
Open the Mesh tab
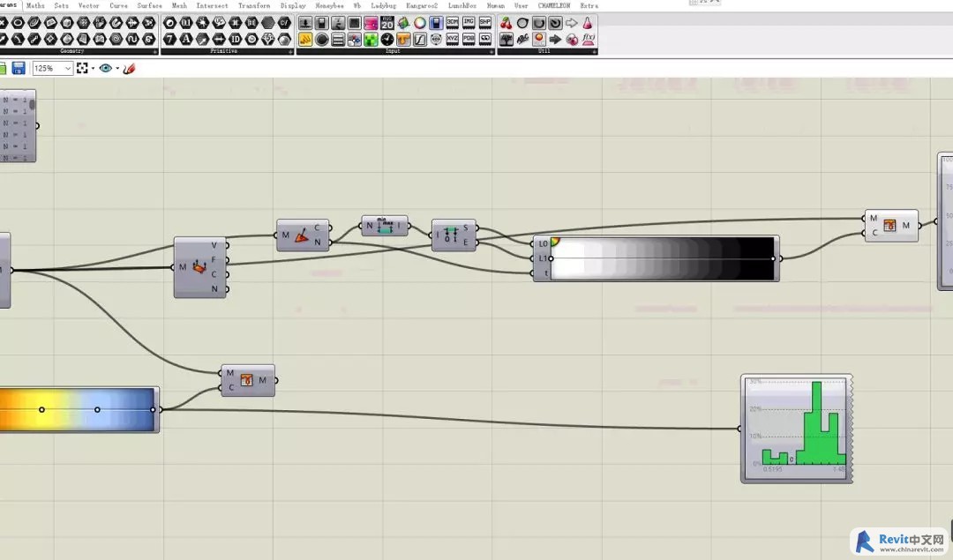179,5
